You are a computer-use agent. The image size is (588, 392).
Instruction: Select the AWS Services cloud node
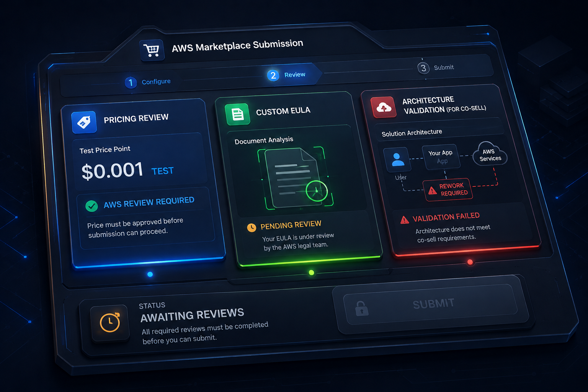(490, 154)
